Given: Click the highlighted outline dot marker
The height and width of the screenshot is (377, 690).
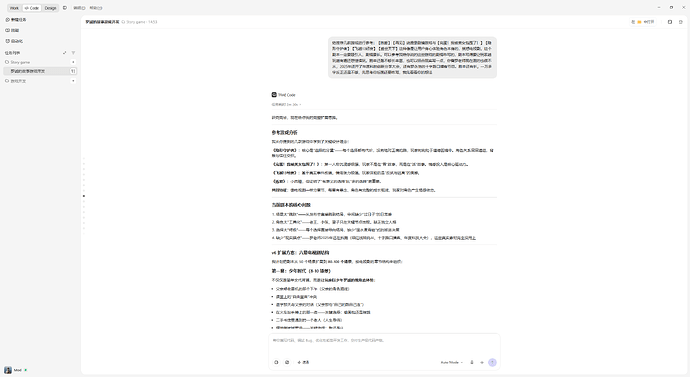Looking at the screenshot, I should tap(84, 196).
